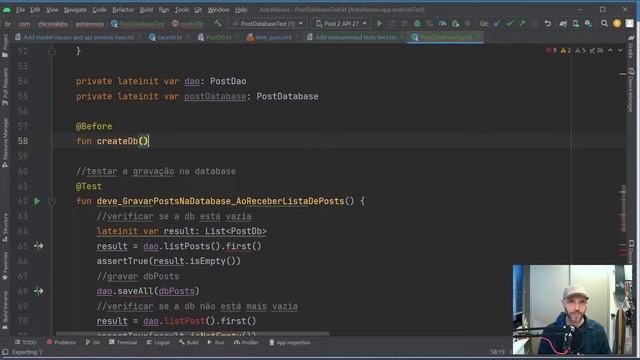
Task: Open the PostDatabaseTest run configuration dropdown
Action: (267, 24)
